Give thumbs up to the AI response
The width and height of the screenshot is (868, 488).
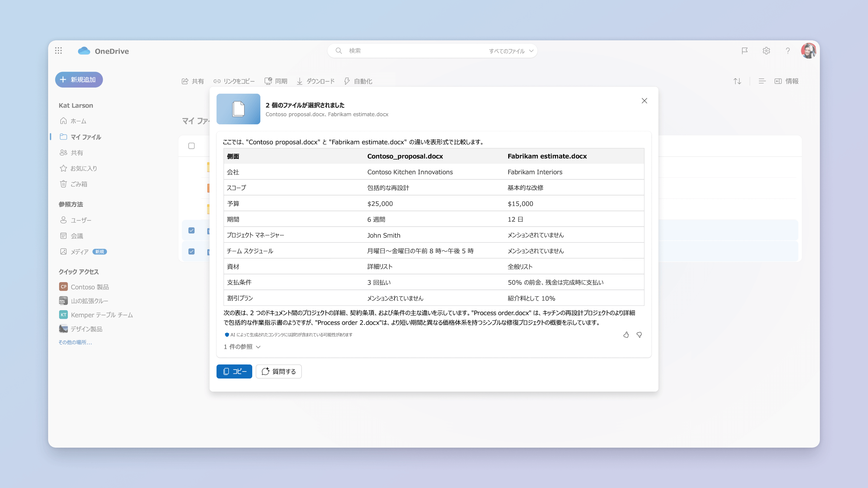626,335
